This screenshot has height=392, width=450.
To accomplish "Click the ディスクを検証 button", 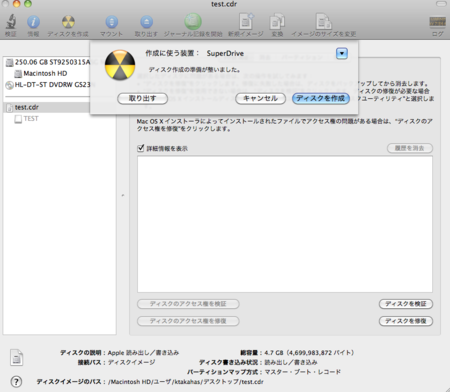I will pyautogui.click(x=406, y=304).
